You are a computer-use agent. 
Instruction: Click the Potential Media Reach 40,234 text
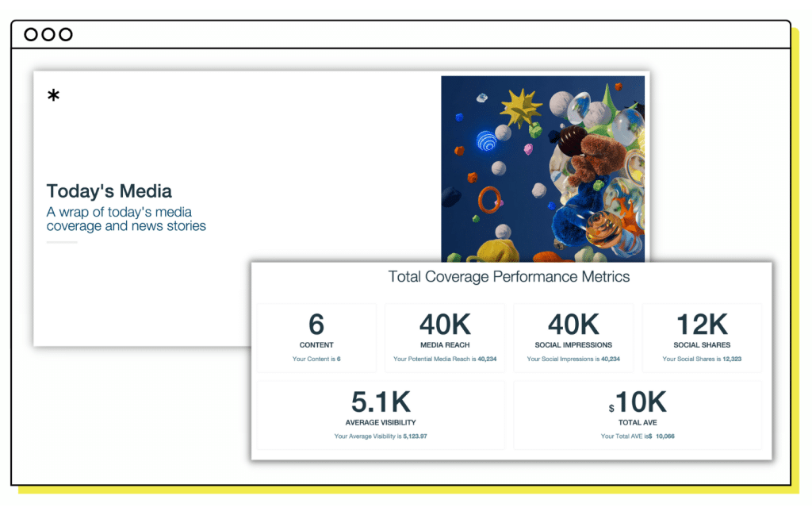445,359
